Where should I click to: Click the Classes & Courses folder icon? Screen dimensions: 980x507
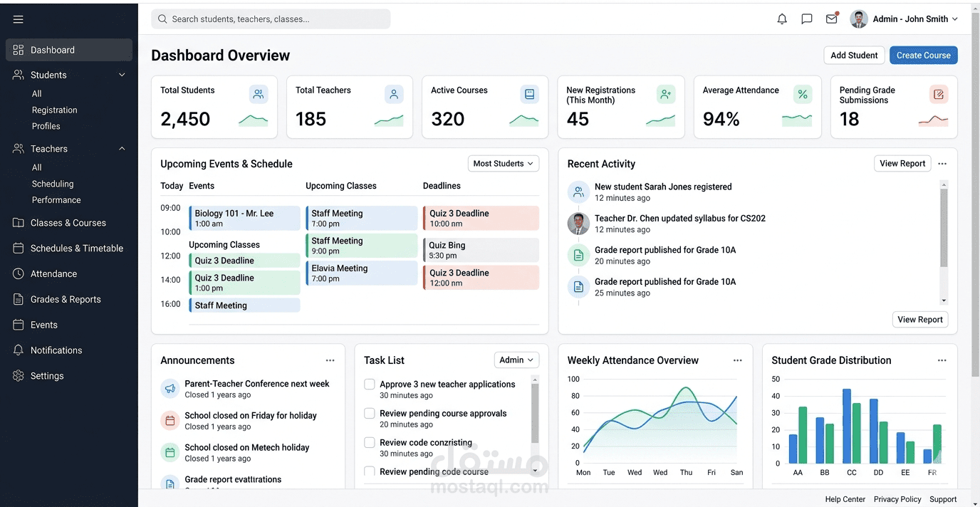click(x=19, y=223)
